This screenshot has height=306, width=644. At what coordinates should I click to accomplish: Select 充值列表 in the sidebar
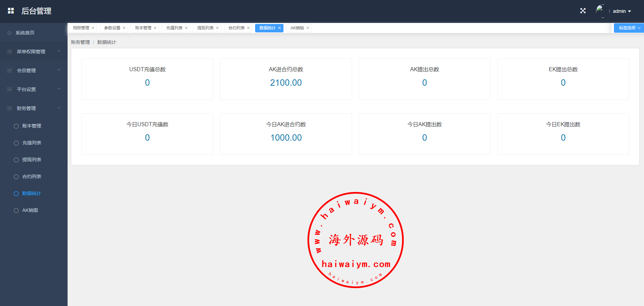(x=32, y=143)
